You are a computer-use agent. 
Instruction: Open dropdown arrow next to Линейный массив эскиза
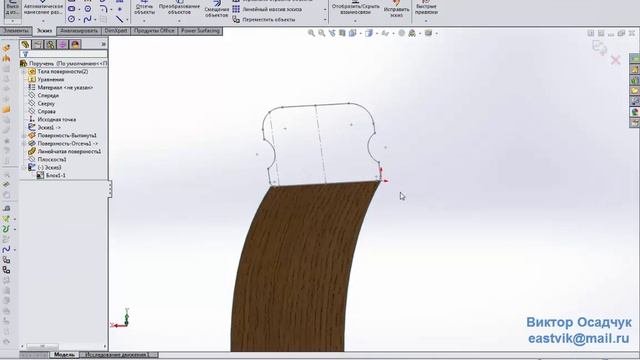pos(325,9)
